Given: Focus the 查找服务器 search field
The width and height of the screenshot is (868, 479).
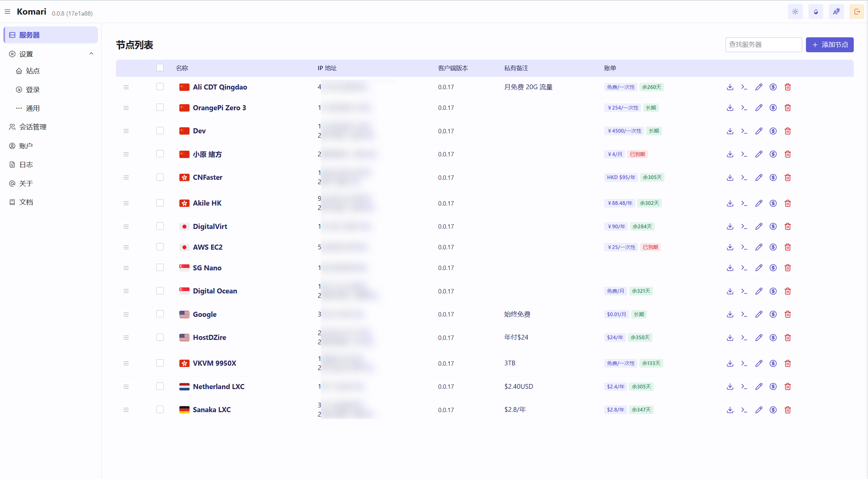Looking at the screenshot, I should point(763,45).
